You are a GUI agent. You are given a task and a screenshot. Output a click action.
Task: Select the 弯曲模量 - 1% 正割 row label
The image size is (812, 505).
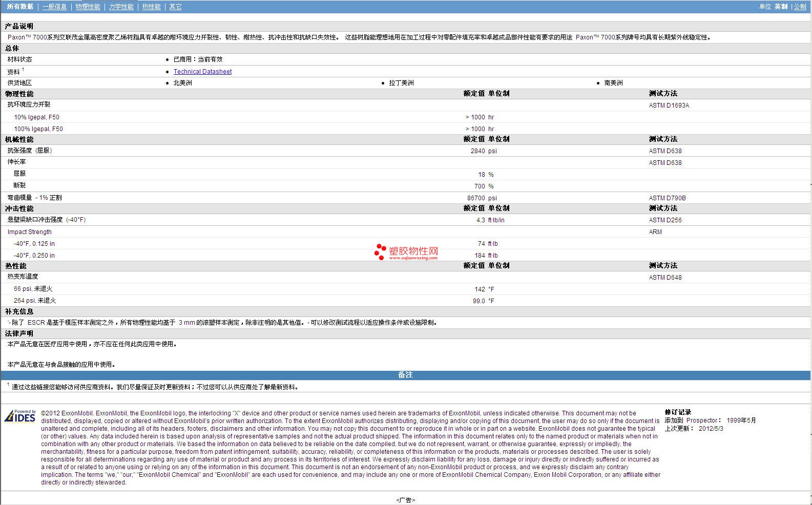pos(34,198)
